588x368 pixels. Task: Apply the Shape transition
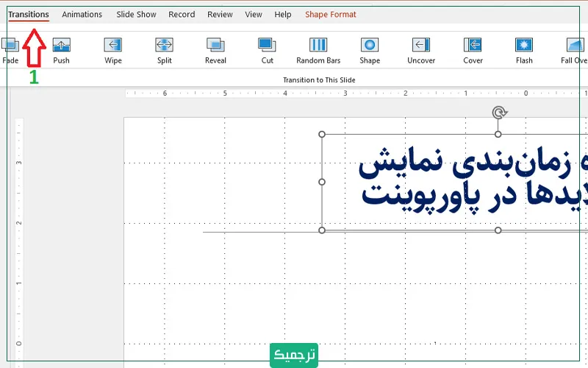tap(370, 51)
